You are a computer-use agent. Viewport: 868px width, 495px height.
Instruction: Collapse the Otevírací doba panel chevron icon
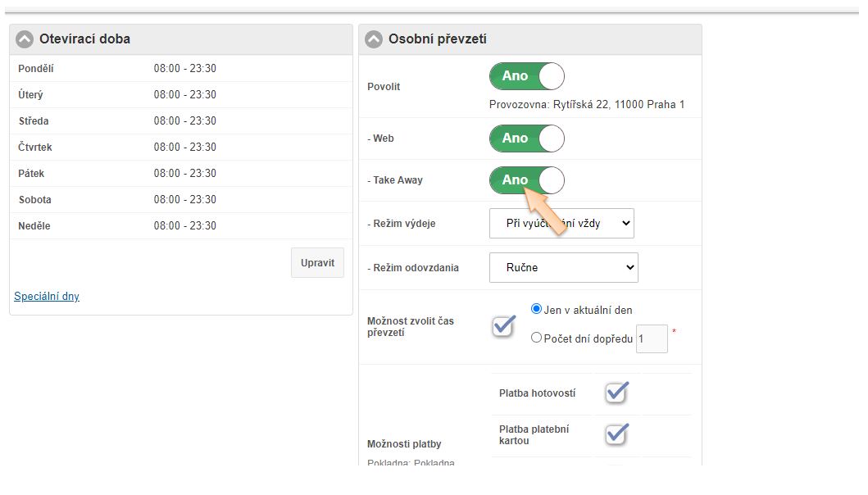coord(25,39)
